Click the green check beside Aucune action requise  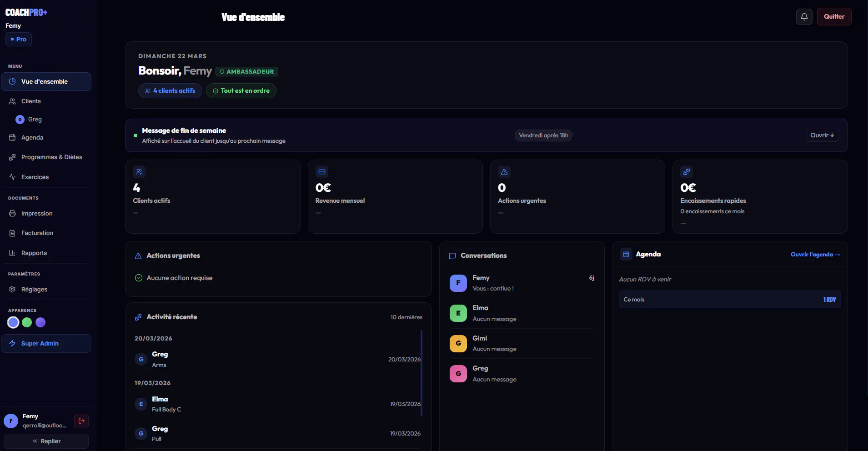pos(139,278)
